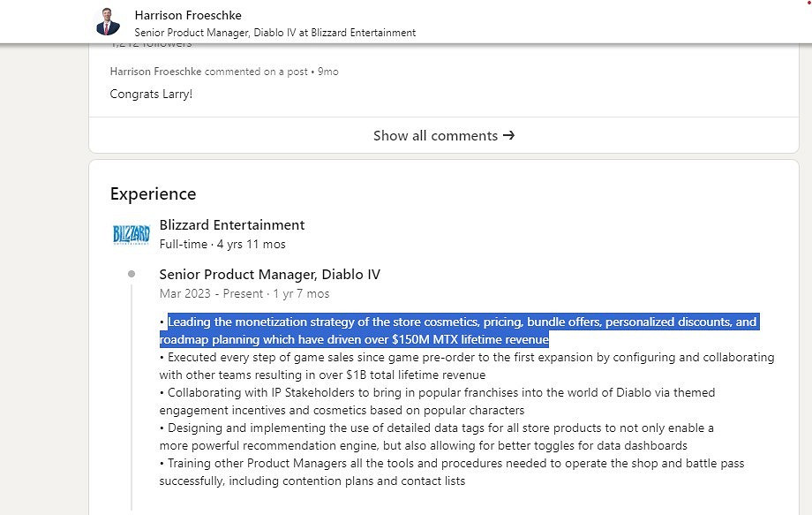
Task: Click the Harrison Froeschke name in header
Action: 187,15
